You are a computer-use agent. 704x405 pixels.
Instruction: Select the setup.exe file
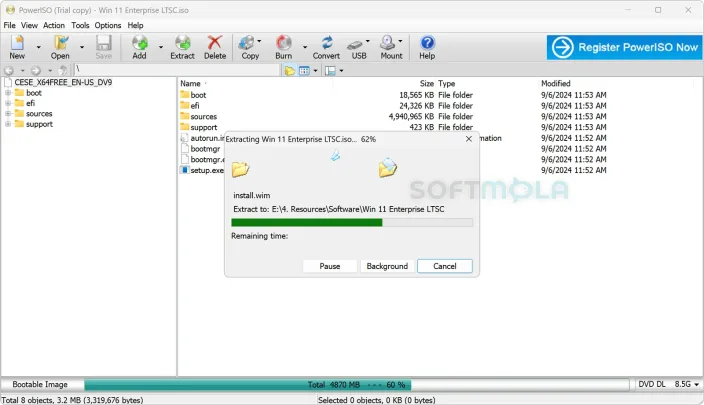(x=207, y=170)
